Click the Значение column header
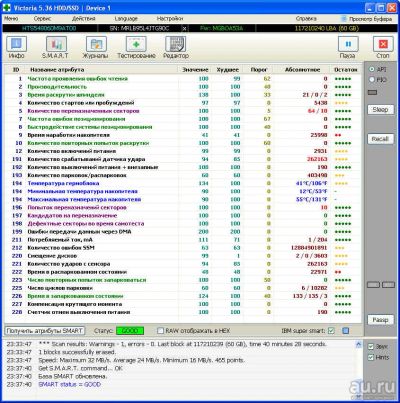400x403 pixels. tap(195, 70)
